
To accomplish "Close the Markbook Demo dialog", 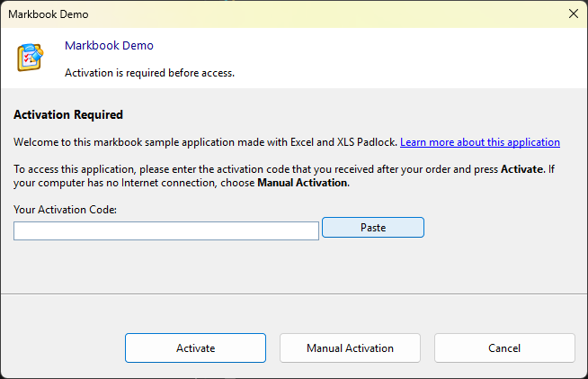I will (573, 14).
